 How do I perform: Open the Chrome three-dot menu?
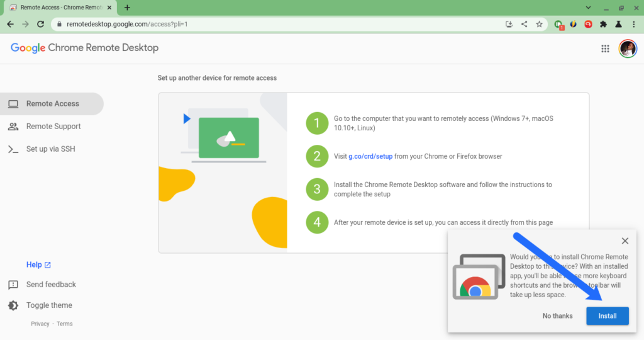pyautogui.click(x=634, y=25)
